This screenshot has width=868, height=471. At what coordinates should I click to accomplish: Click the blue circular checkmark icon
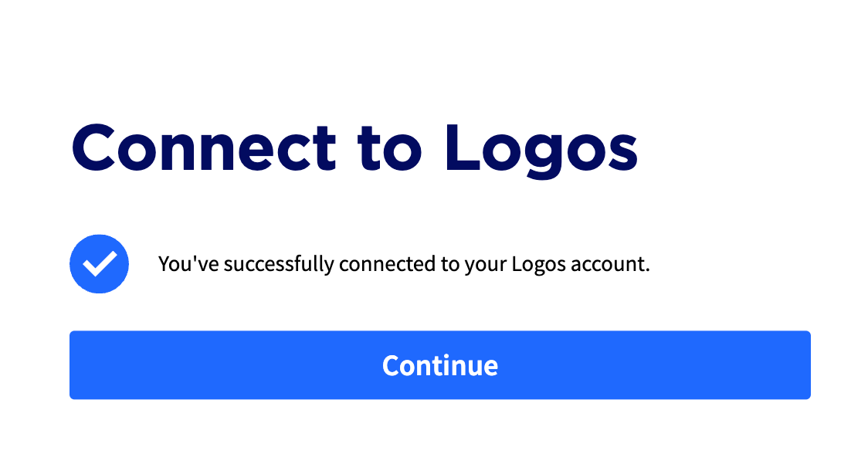click(99, 264)
